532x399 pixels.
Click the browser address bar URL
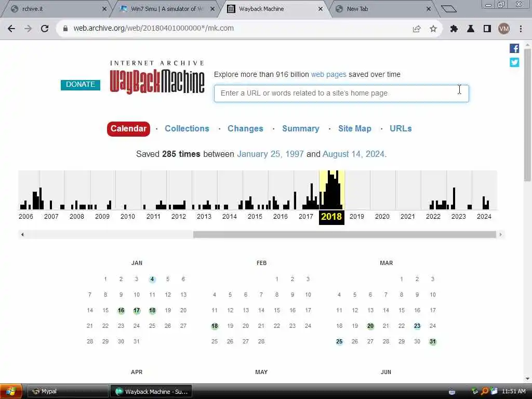click(x=153, y=29)
